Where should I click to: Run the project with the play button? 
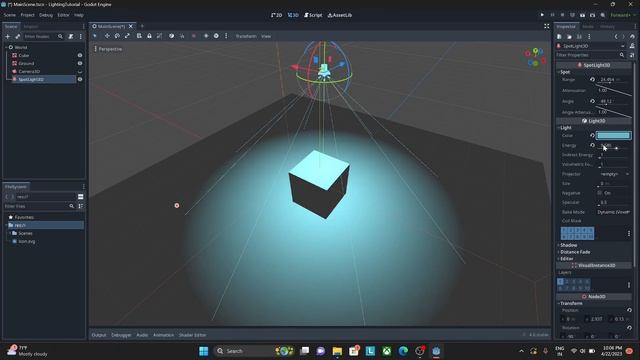[542, 15]
